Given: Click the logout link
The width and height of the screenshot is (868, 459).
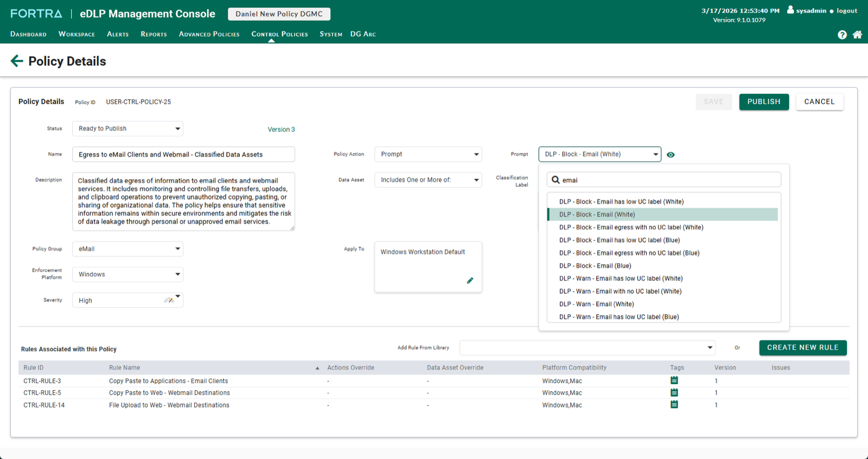Looking at the screenshot, I should click(847, 11).
